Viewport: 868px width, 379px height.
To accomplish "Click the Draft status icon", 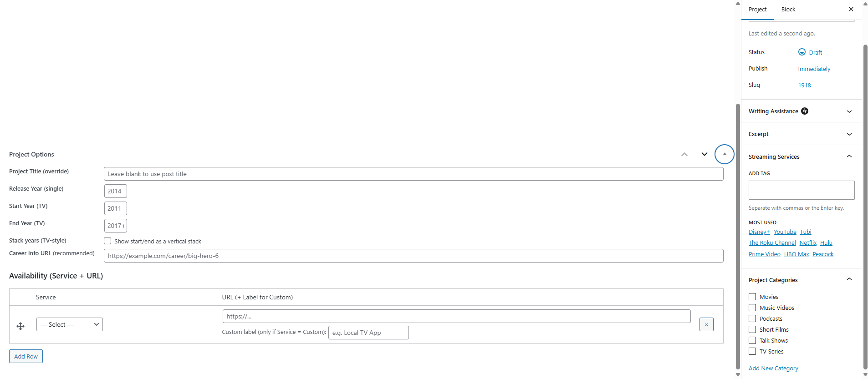I will tap(802, 52).
